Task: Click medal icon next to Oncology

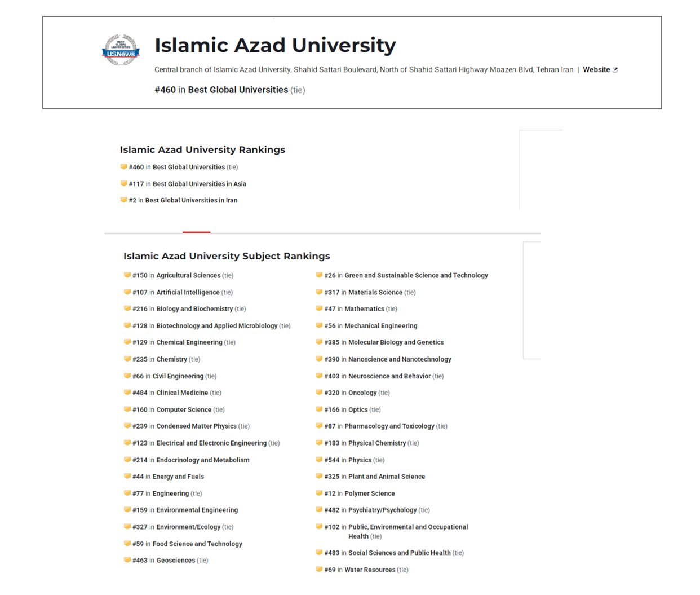Action: click(x=319, y=392)
